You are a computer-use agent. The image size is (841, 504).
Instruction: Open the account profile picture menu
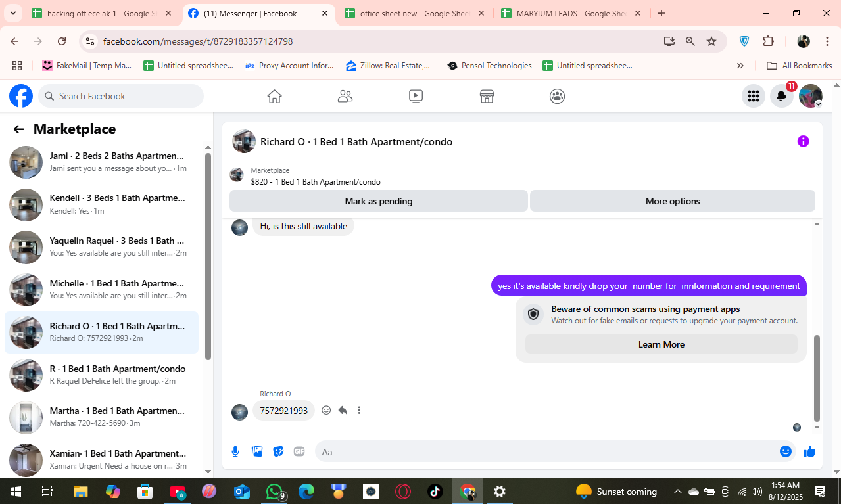(x=810, y=96)
